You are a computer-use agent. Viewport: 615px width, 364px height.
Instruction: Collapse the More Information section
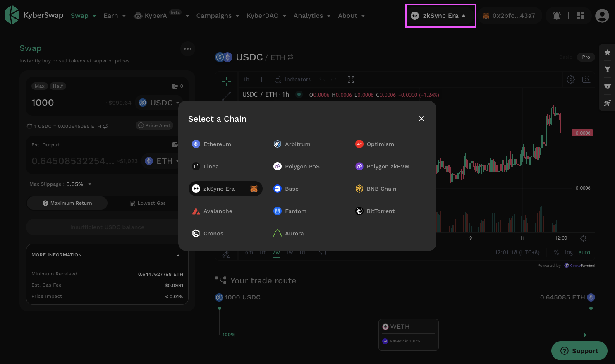click(178, 255)
